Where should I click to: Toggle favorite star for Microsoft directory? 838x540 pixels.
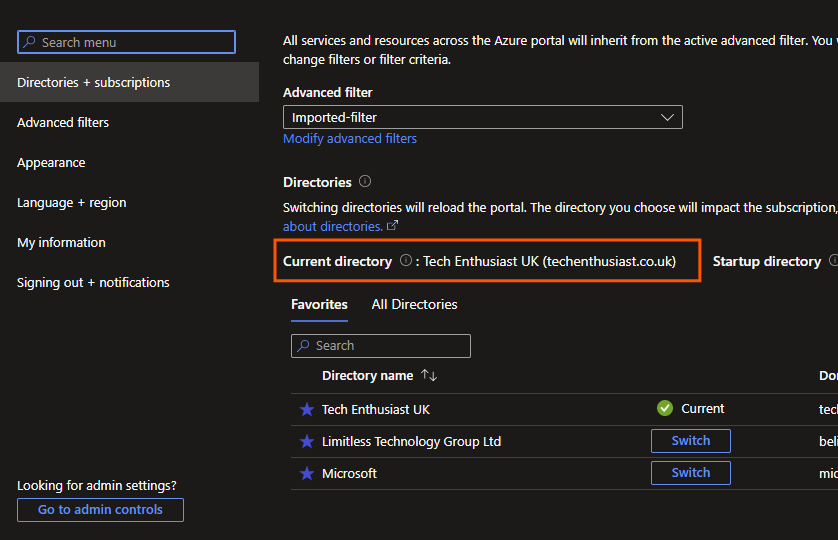coord(307,474)
